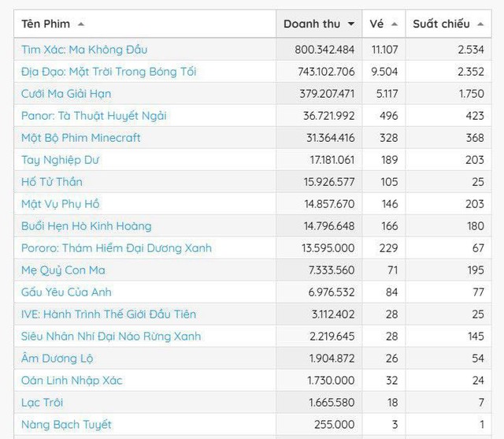504x439 pixels.
Task: Sort by the Doanh thu column header
Action: [313, 24]
